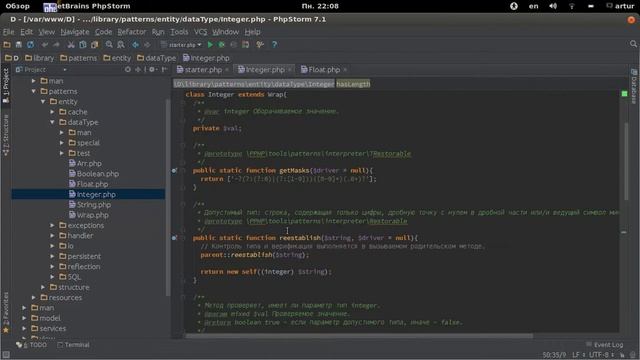
Task: Open the TODO tool window button
Action: 32,345
